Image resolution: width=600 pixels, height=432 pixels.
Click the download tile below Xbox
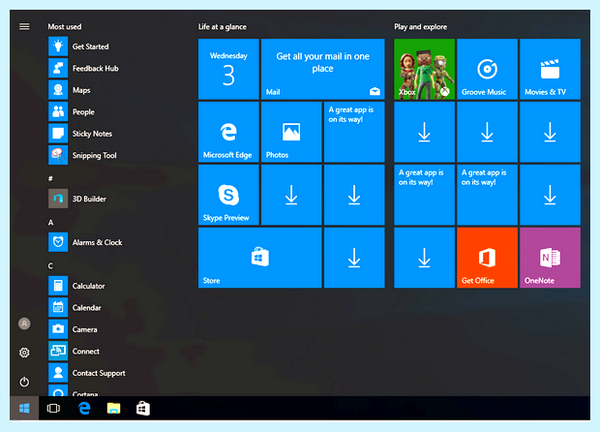point(424,132)
